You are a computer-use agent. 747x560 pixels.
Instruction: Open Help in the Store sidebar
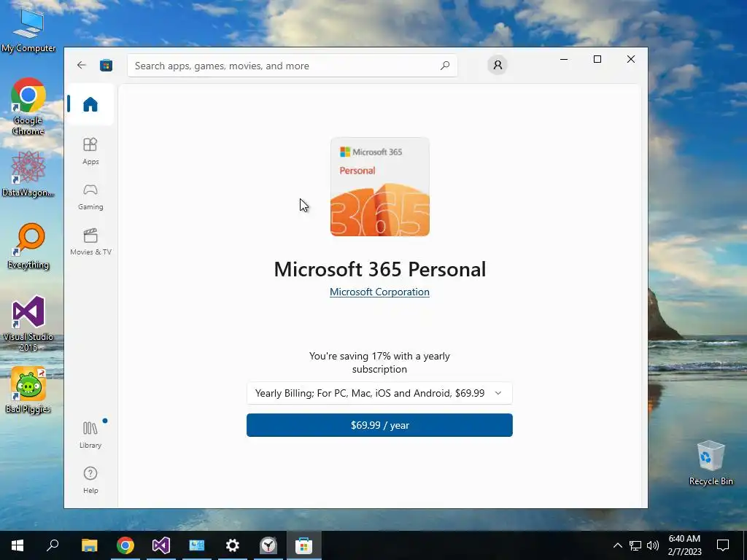[x=90, y=480]
